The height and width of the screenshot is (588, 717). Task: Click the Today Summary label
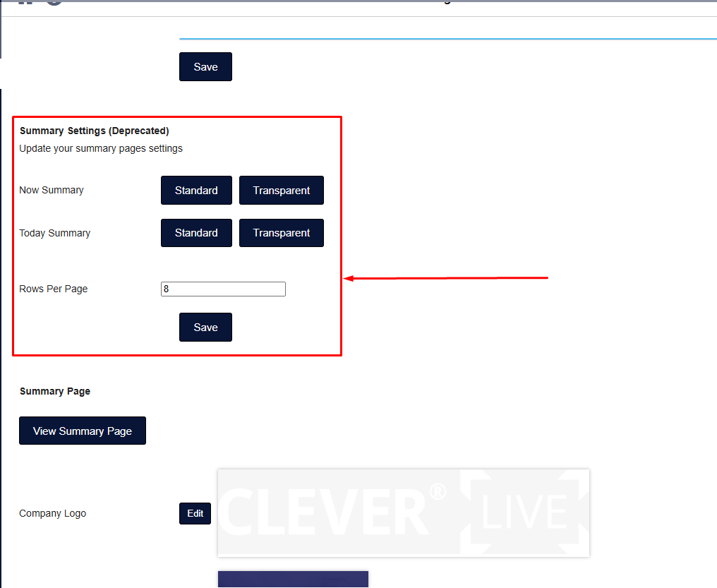coord(55,233)
